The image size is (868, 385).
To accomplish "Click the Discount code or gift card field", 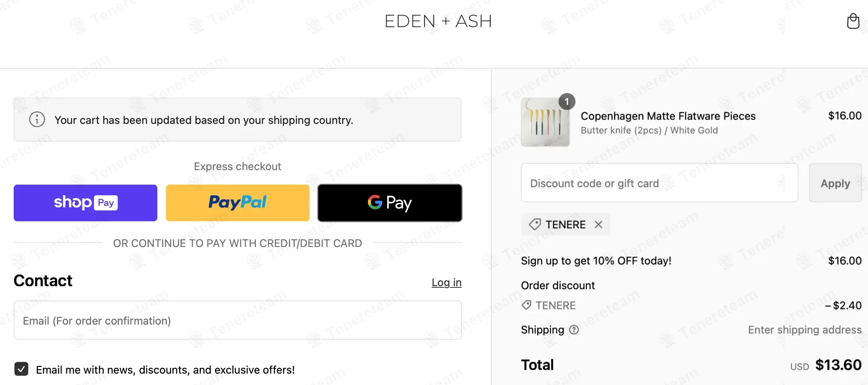I will tap(659, 183).
